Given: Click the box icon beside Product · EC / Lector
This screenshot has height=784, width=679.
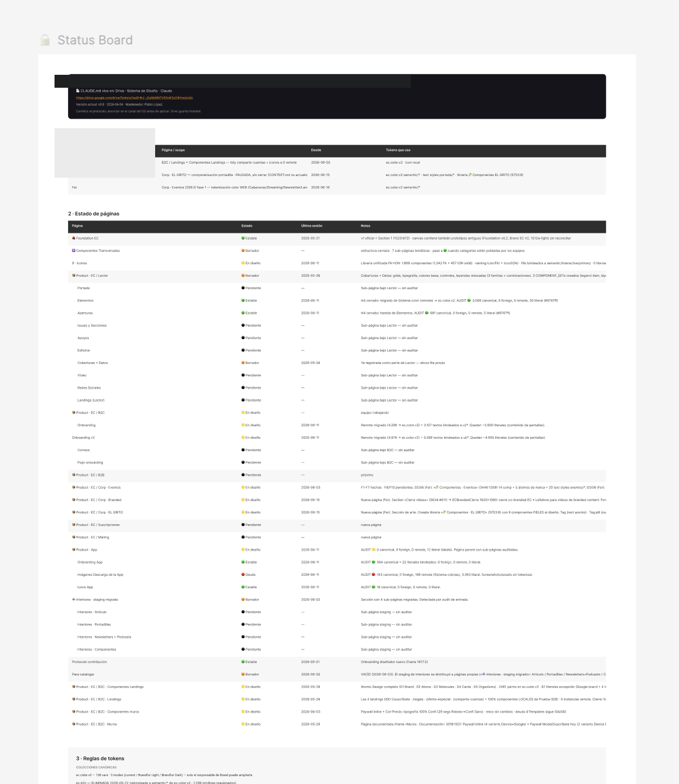Looking at the screenshot, I should pyautogui.click(x=74, y=276).
